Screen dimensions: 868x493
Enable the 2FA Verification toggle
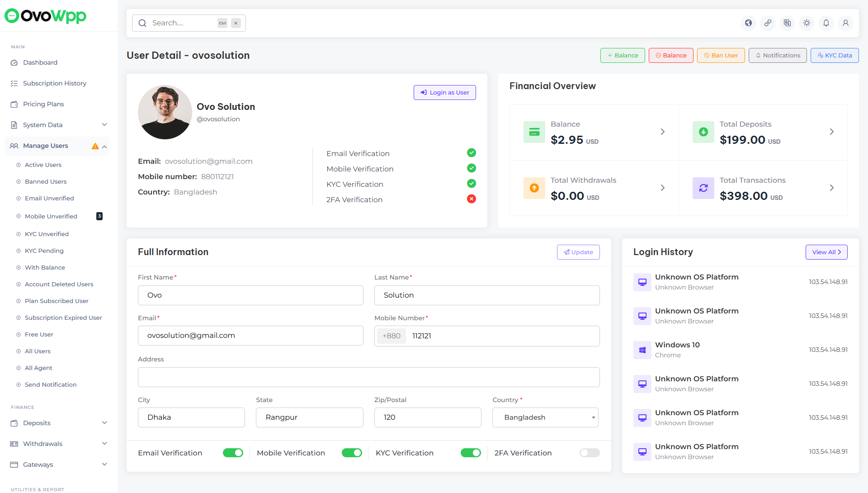coord(589,453)
